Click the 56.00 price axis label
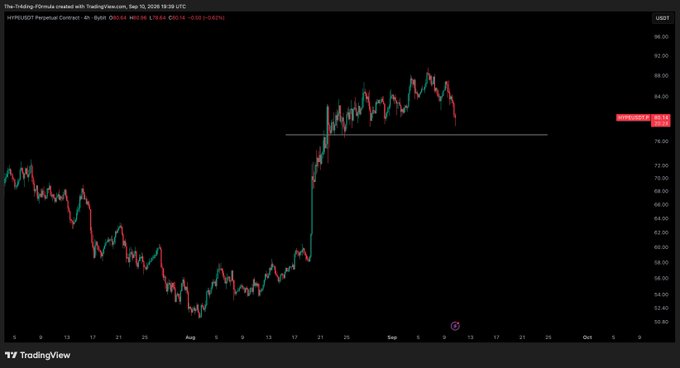This screenshot has height=368, width=680. click(x=661, y=278)
